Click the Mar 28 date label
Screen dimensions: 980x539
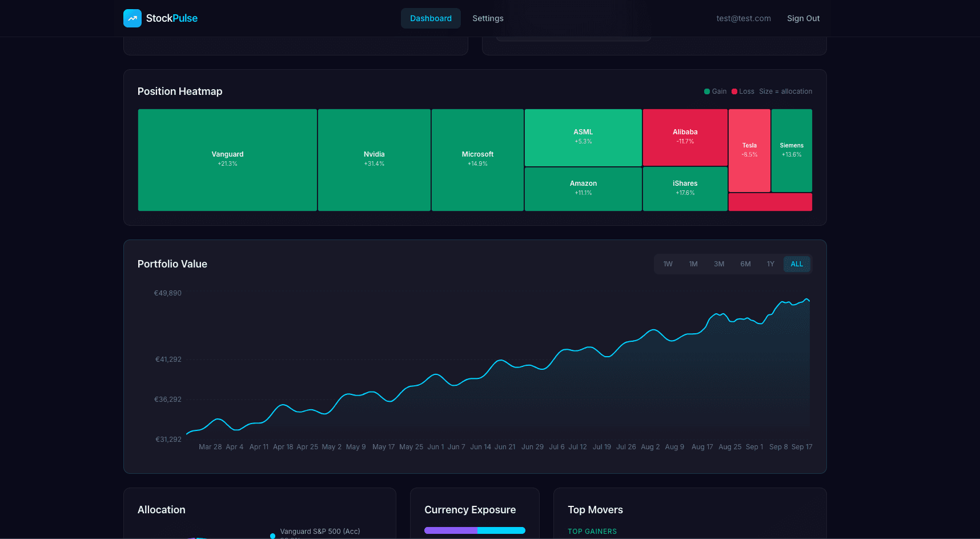point(210,447)
